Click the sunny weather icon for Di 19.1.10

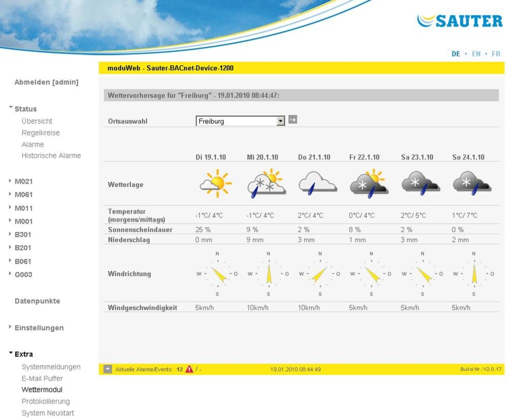click(x=215, y=183)
